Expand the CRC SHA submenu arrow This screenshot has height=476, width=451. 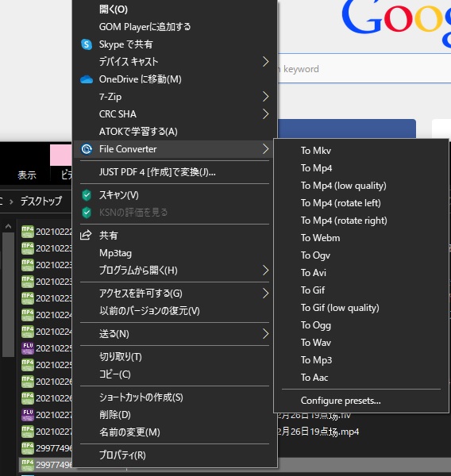(266, 114)
